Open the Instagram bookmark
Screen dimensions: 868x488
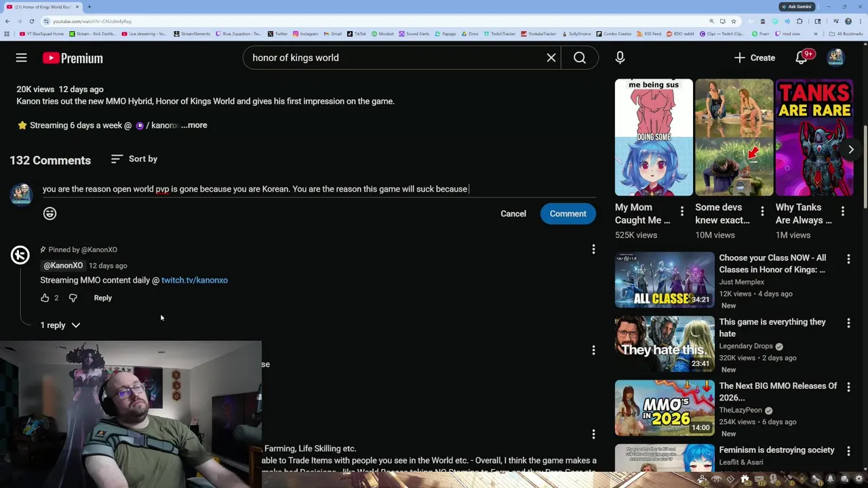pos(305,33)
